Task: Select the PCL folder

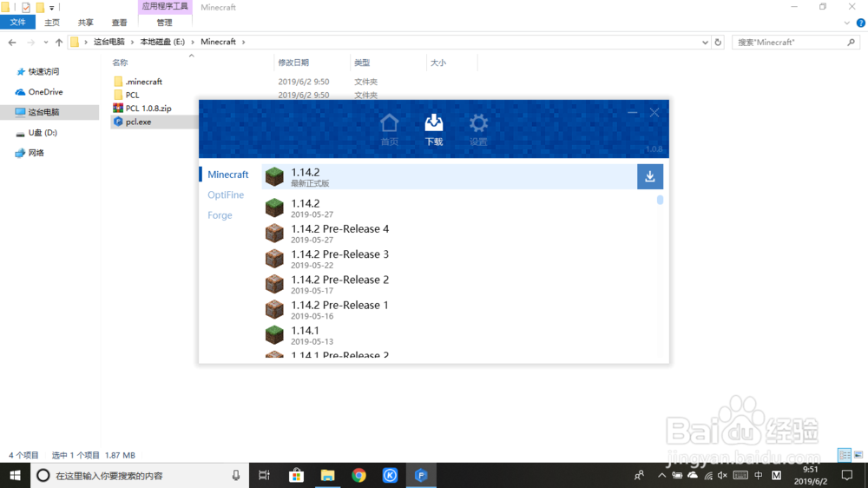Action: coord(132,95)
